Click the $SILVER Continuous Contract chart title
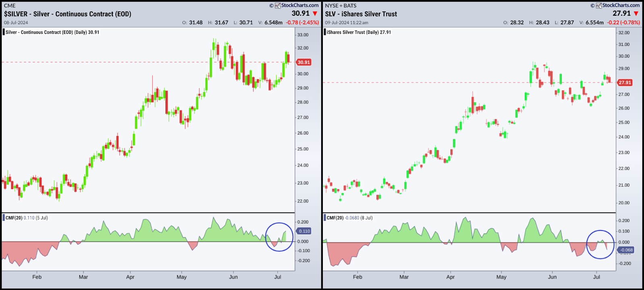Viewport: 644px width, 290px height. pyautogui.click(x=68, y=14)
